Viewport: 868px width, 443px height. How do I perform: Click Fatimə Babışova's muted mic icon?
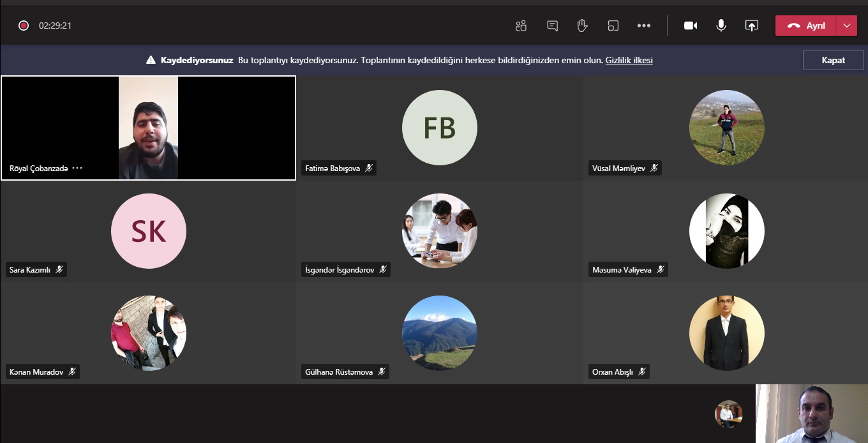click(x=368, y=168)
